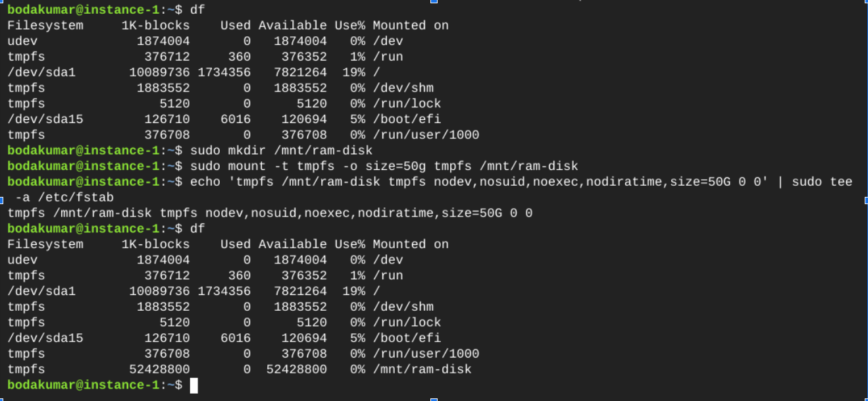Click '/run/user/1000' in the second df output

point(426,354)
